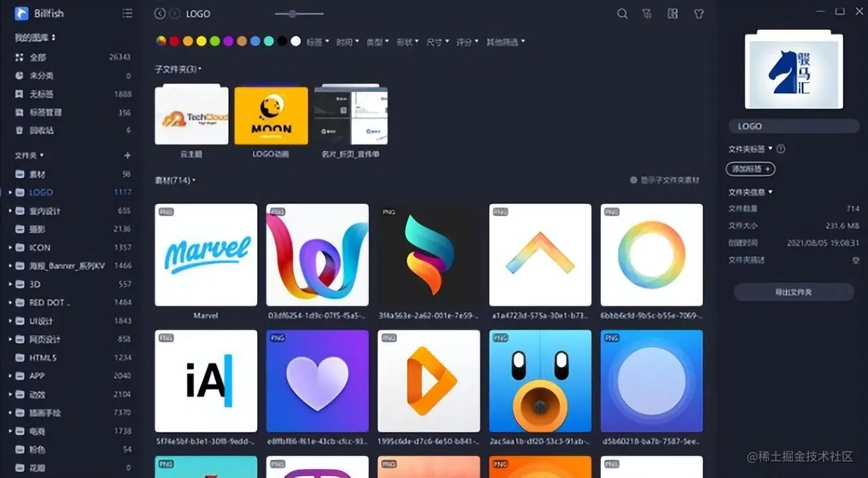Click the 文件夹描述 empty value field
This screenshot has width=868, height=478.
click(856, 260)
